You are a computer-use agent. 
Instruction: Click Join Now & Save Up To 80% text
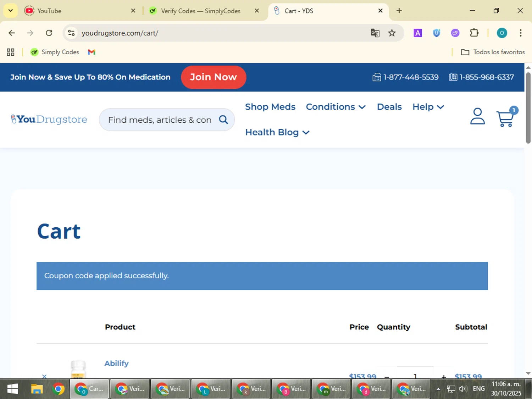pyautogui.click(x=90, y=77)
